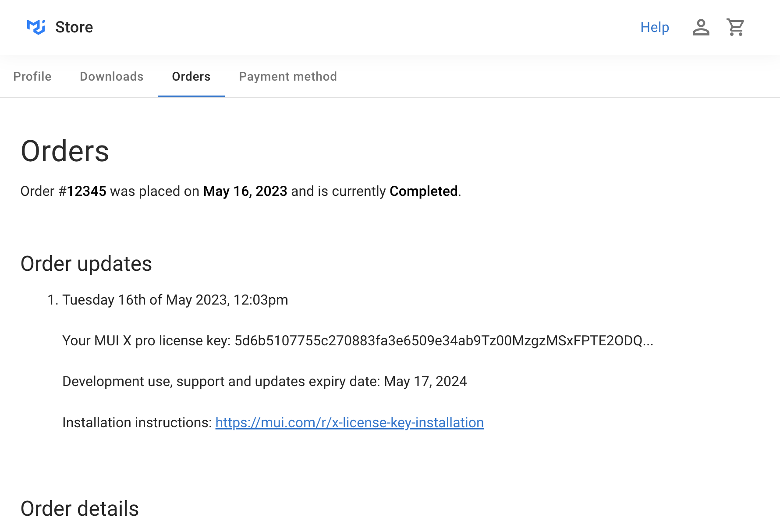Switch to the Profile tab
The width and height of the screenshot is (780, 532).
32,77
